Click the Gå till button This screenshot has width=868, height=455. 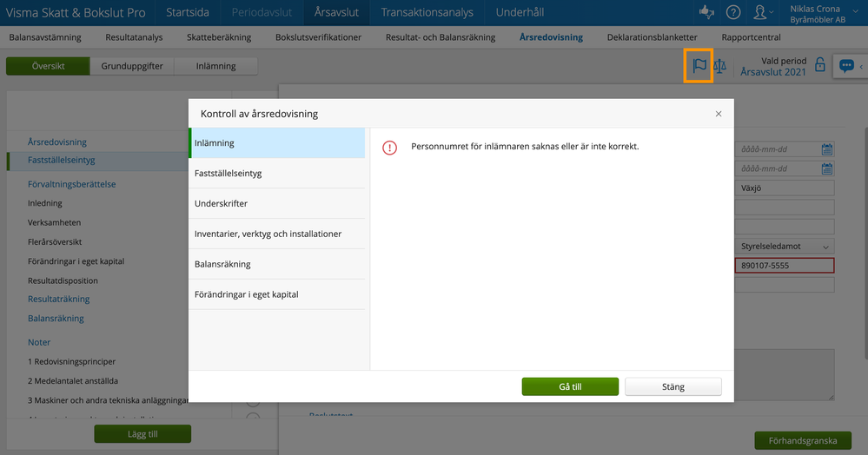coord(570,387)
